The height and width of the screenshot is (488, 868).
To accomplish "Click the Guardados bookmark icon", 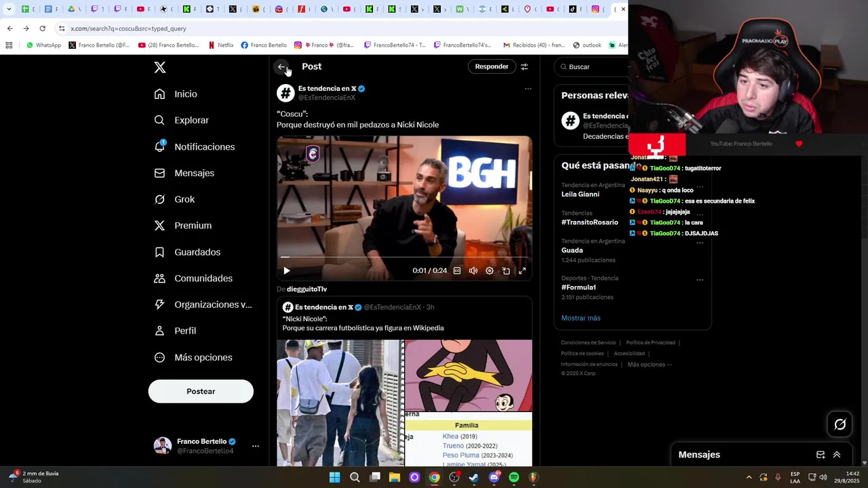I will point(159,252).
